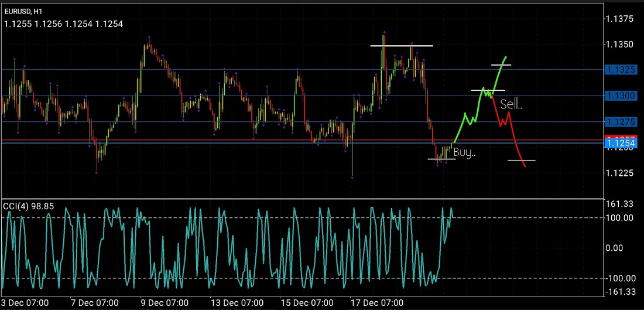Select the "Sell.." text annotation
This screenshot has height=310, width=644.
[511, 105]
